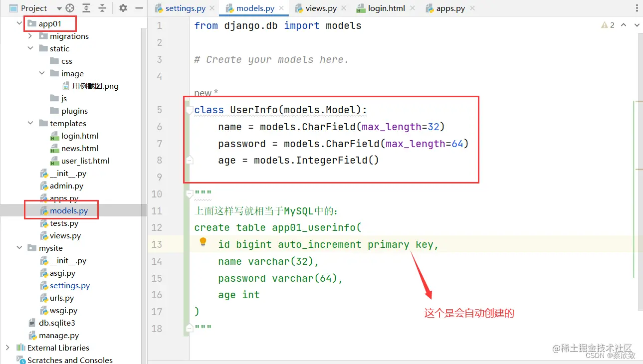This screenshot has width=643, height=364.
Task: Open views.py in the project tree
Action: tap(60, 235)
